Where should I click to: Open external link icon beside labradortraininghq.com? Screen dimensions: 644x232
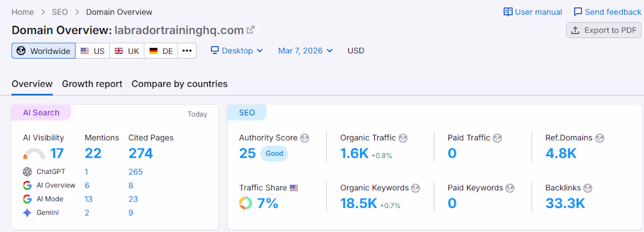[x=250, y=30]
